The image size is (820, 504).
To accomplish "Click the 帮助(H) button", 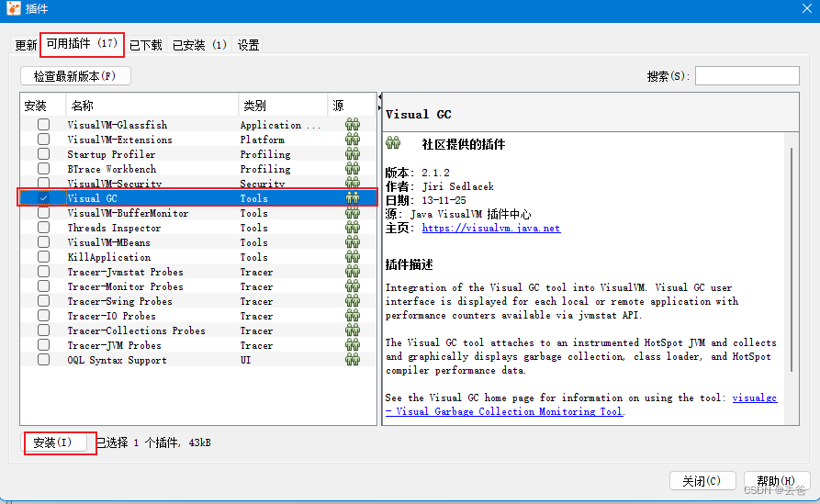I will [777, 480].
